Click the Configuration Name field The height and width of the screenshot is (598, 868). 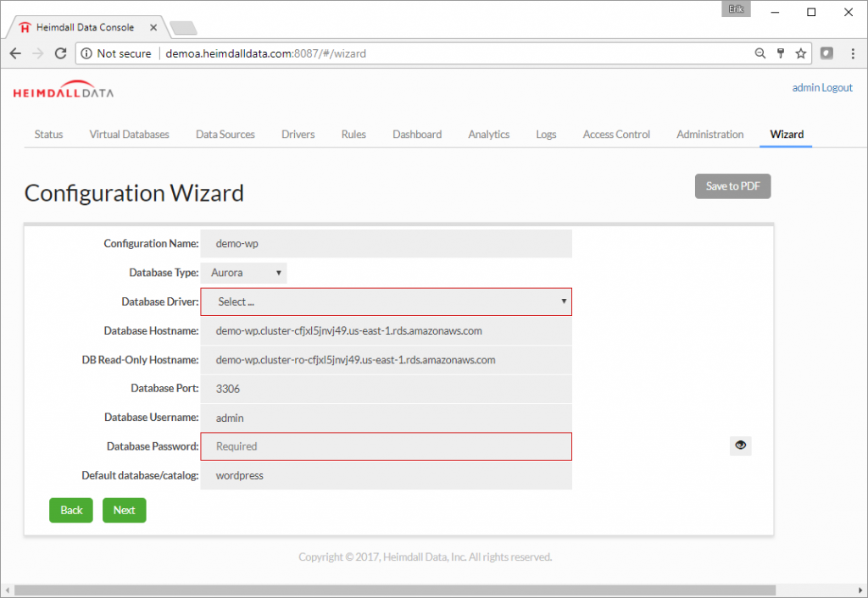tap(386, 243)
